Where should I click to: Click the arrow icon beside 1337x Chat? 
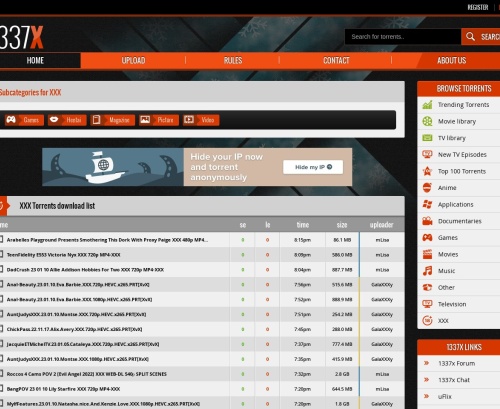click(x=426, y=380)
